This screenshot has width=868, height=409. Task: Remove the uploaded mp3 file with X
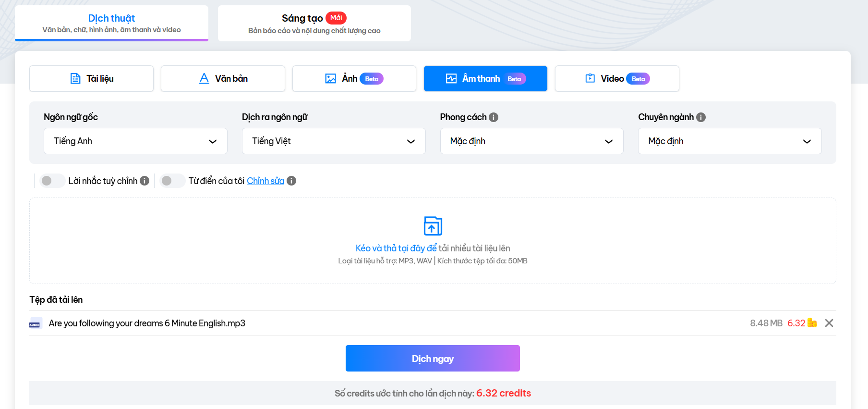coord(829,323)
